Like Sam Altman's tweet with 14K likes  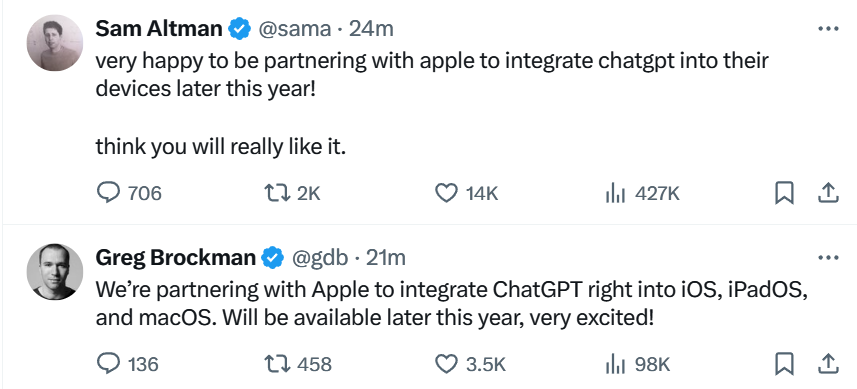point(466,193)
